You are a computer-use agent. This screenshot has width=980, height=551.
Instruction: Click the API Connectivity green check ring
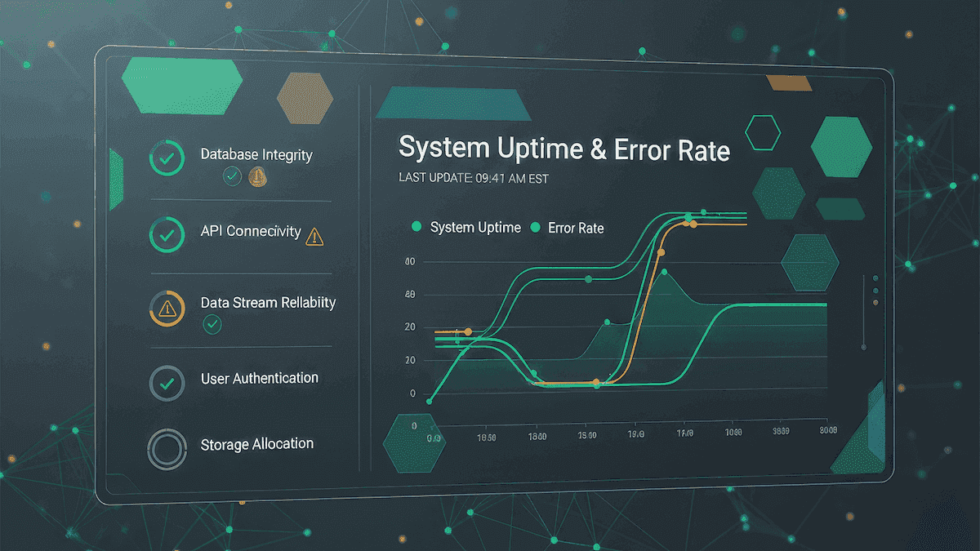167,235
